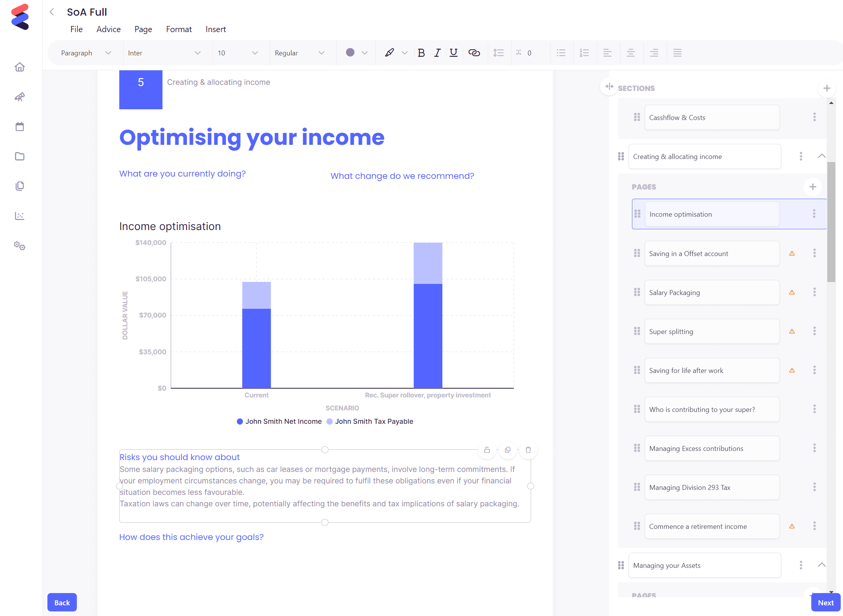Click the Back button
843x616 pixels.
click(x=62, y=602)
